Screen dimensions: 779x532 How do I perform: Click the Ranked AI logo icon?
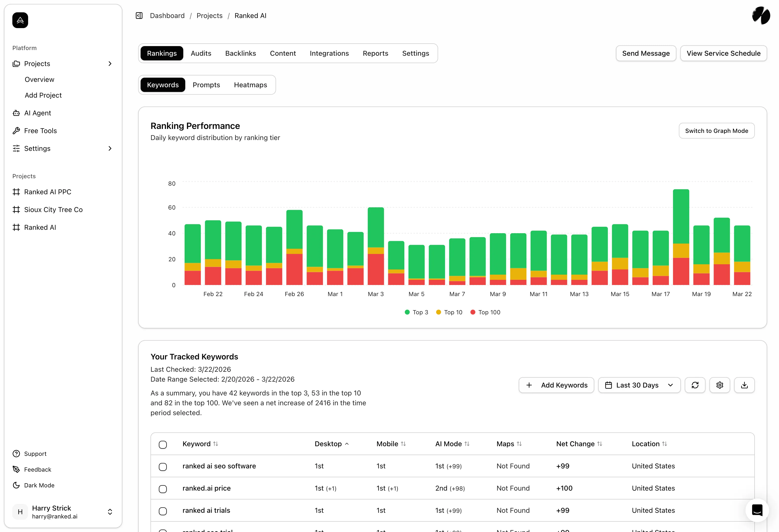[20, 20]
